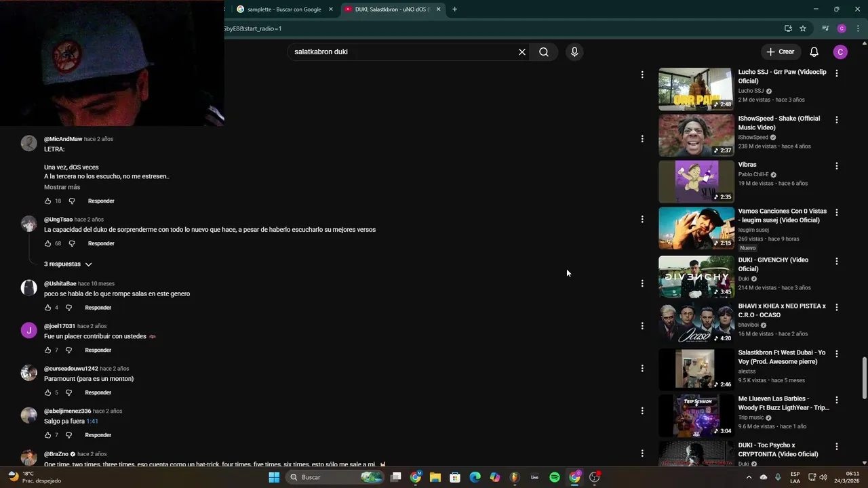Open YouTube notifications bell

pyautogui.click(x=814, y=52)
